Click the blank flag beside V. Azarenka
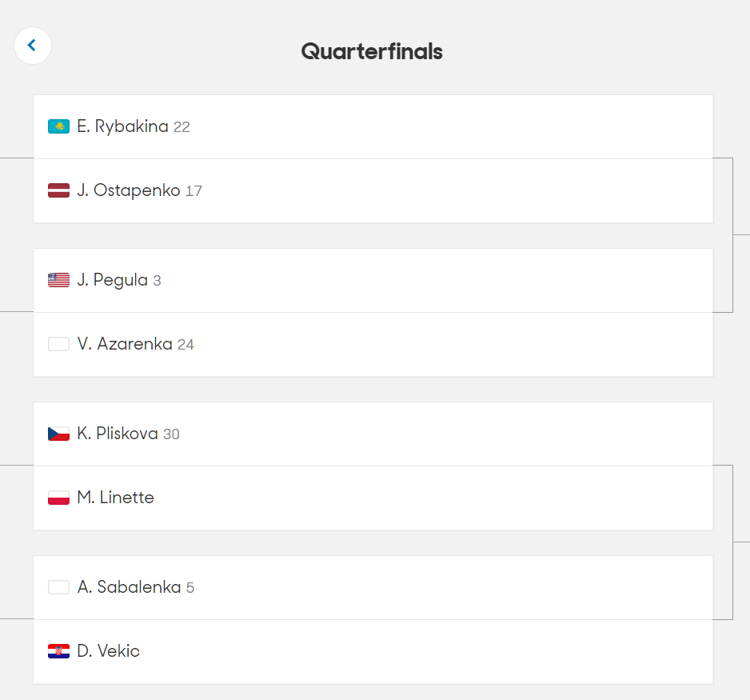 tap(59, 344)
